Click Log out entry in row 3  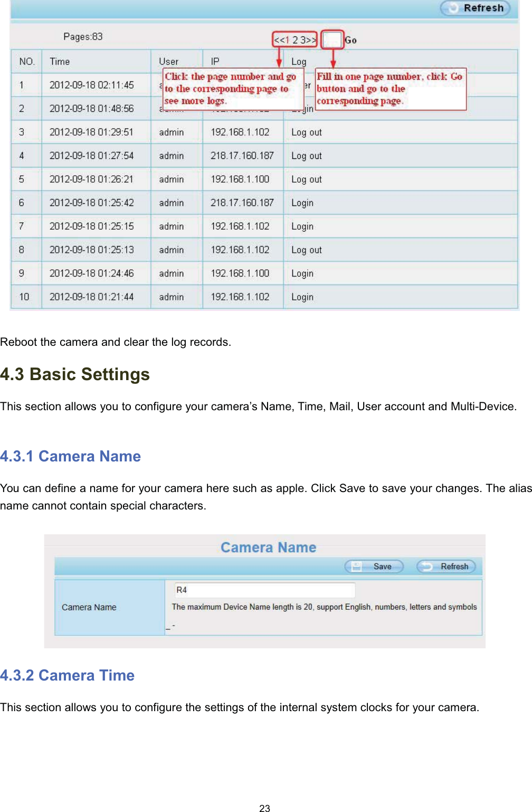(307, 133)
